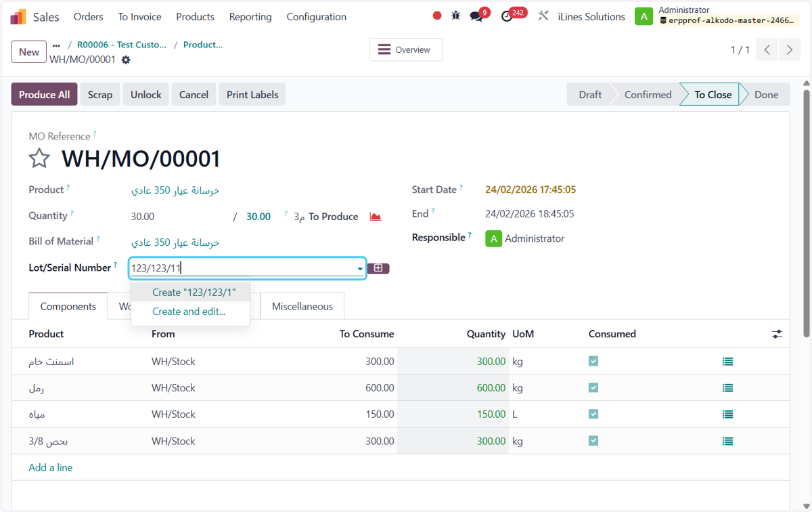Click the Print Labels button
This screenshot has width=812, height=512.
click(252, 95)
